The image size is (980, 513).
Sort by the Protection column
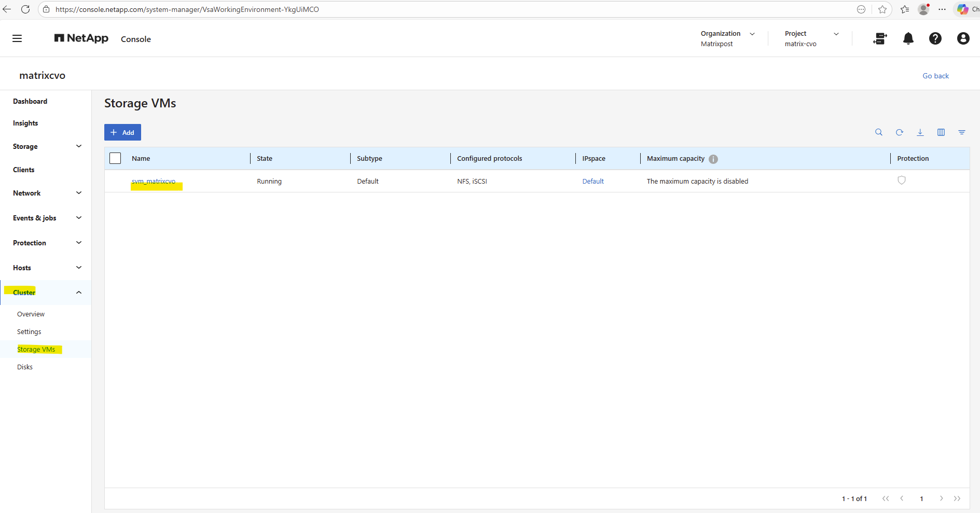click(913, 158)
